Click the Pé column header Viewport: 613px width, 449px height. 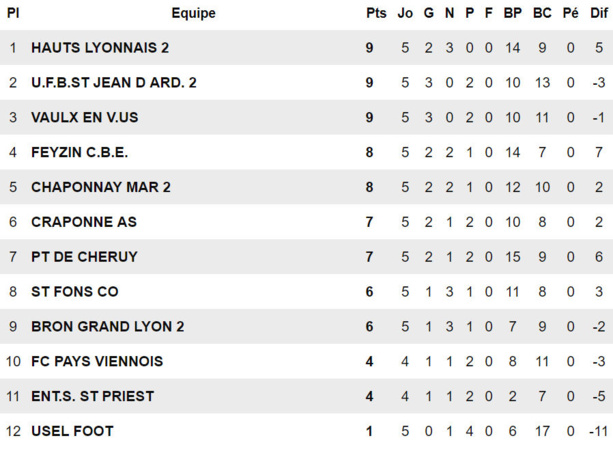(x=570, y=14)
